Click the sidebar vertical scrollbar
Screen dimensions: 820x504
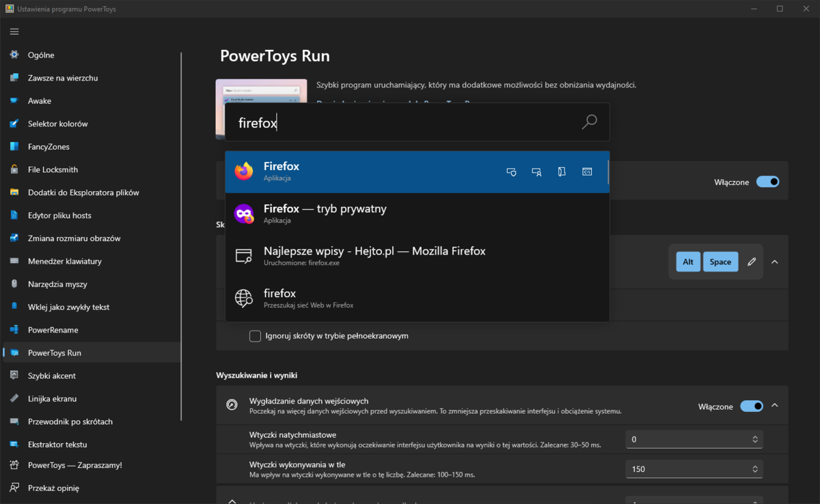point(182,237)
